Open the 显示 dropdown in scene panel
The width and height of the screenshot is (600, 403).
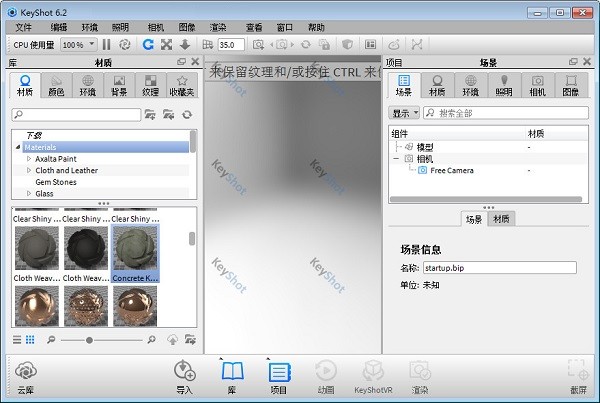[x=404, y=113]
